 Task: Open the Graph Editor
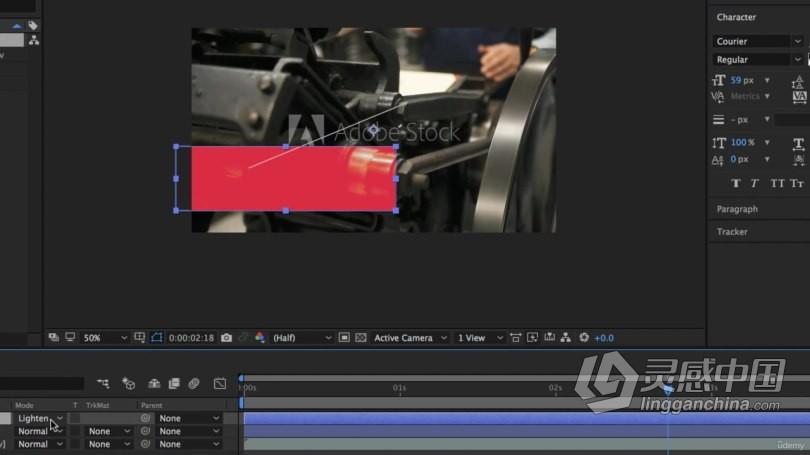click(220, 383)
